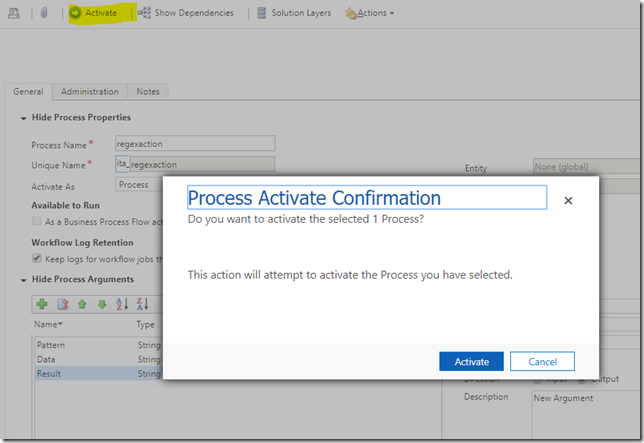Switch to the Notes tab

point(148,92)
